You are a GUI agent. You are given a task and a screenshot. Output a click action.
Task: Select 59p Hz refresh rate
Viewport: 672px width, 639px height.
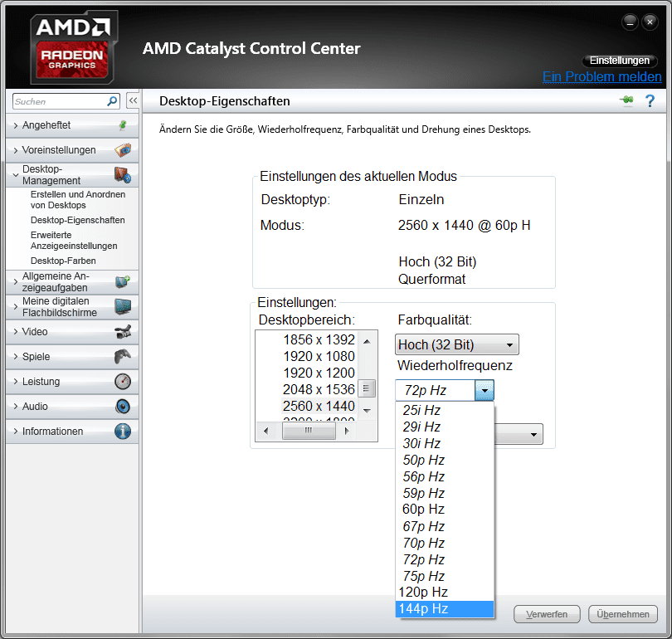[445, 493]
